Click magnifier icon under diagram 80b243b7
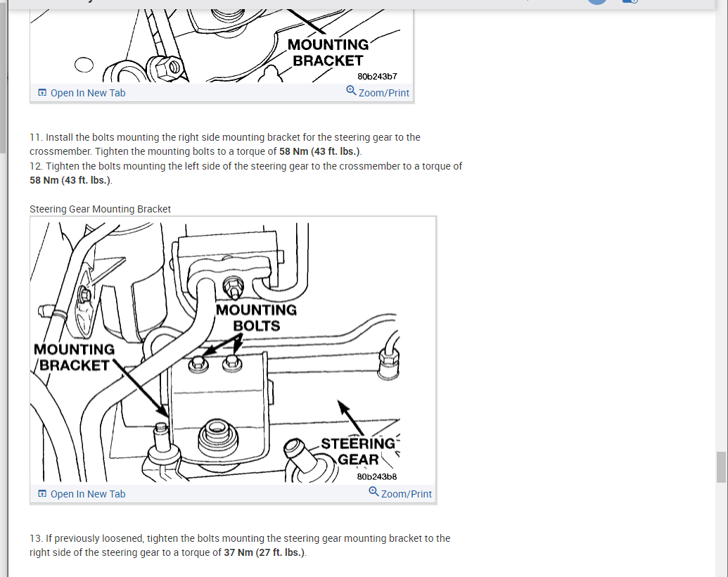 [351, 91]
